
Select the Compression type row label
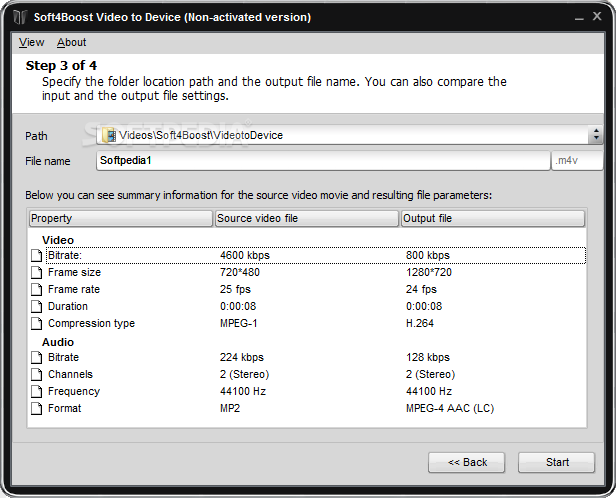pos(91,323)
